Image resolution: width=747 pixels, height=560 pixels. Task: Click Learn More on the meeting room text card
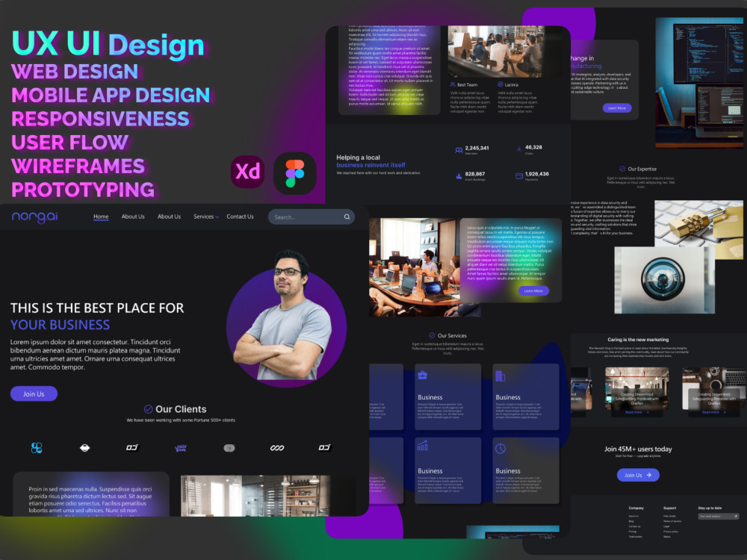pos(533,290)
